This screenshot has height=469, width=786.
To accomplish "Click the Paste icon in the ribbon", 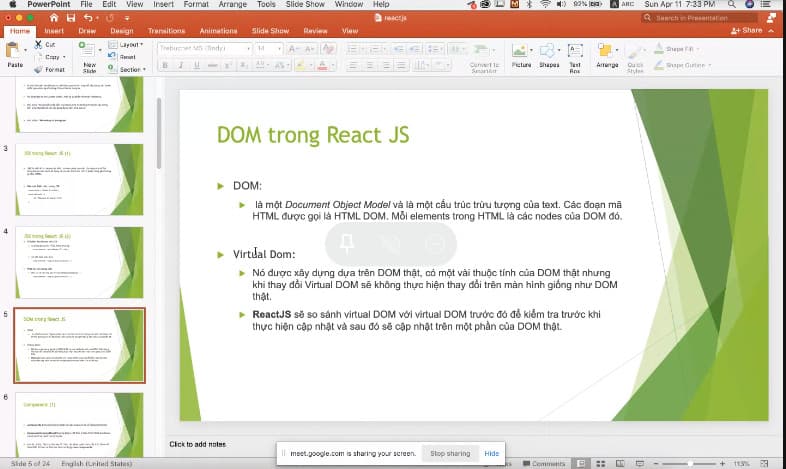I will tap(15, 53).
